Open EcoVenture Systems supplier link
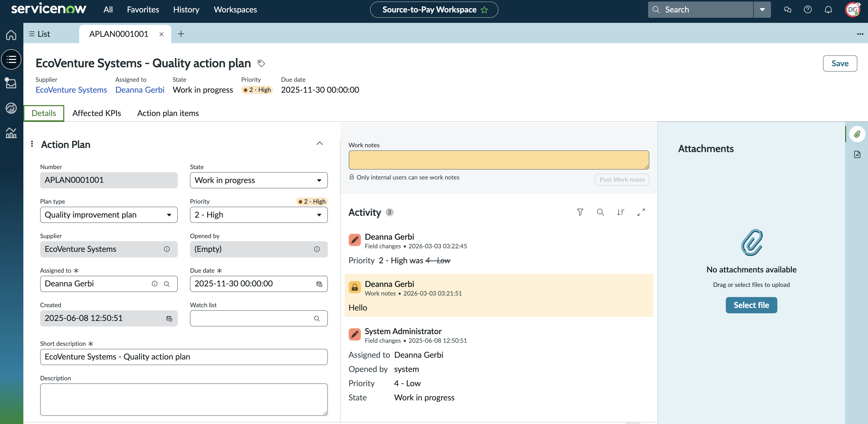Image resolution: width=868 pixels, height=424 pixels. (71, 90)
